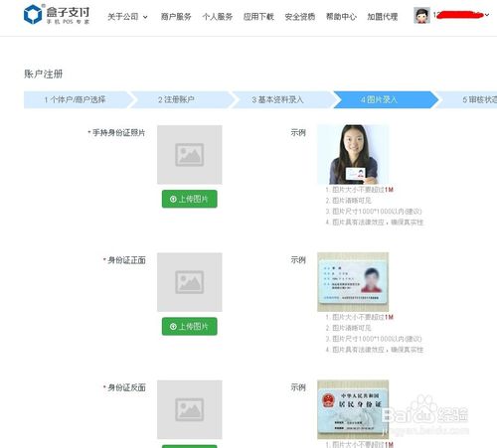The height and width of the screenshot is (448, 497).
Task: Go to 个人服务 page
Action: point(218,17)
